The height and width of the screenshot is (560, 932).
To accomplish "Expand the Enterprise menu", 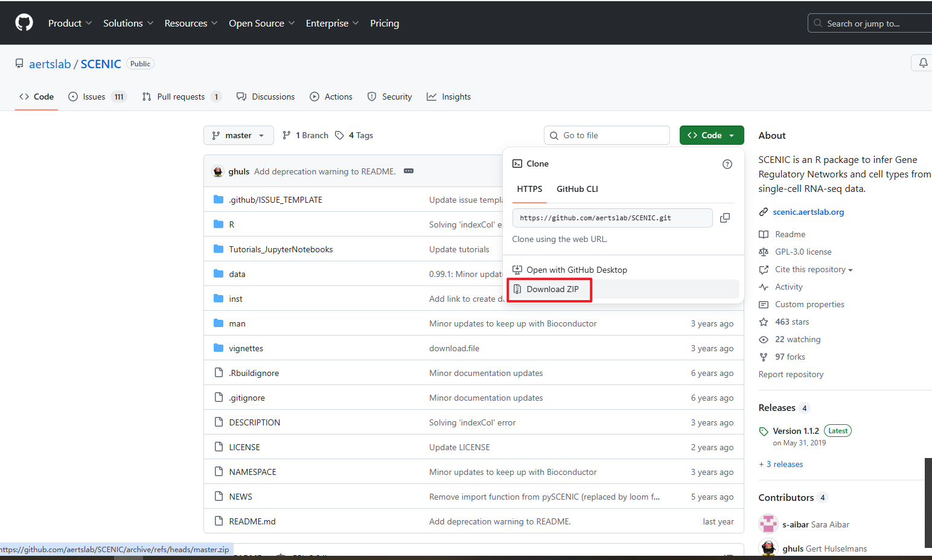I will 332,23.
